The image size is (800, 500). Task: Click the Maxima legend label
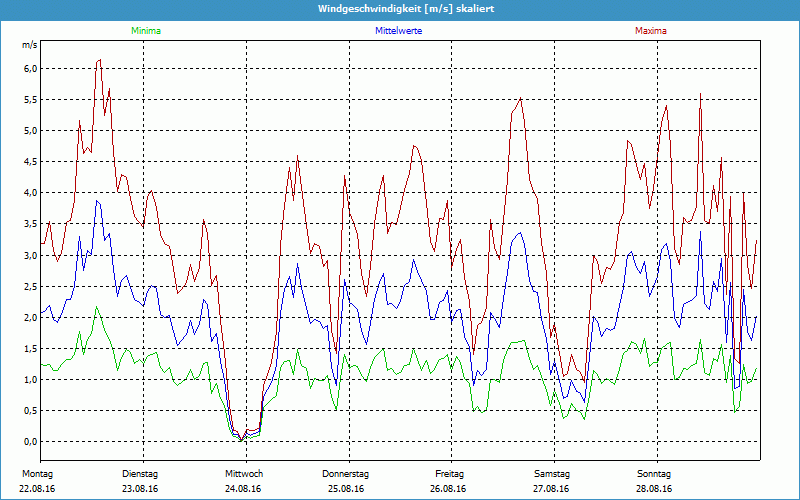[651, 31]
